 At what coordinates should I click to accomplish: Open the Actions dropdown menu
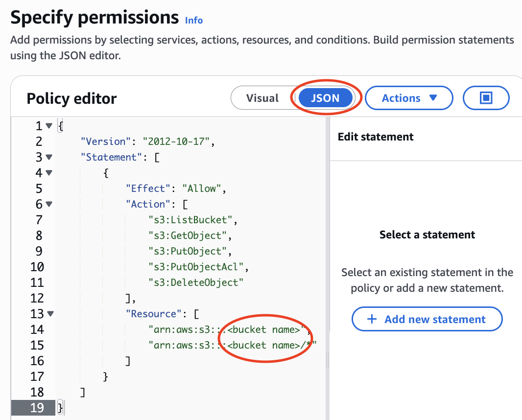point(409,98)
